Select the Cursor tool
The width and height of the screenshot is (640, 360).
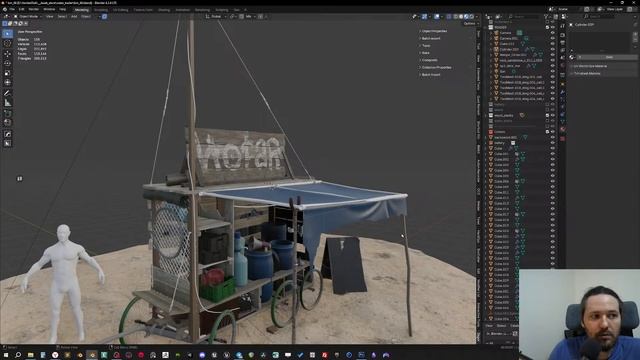(7, 43)
